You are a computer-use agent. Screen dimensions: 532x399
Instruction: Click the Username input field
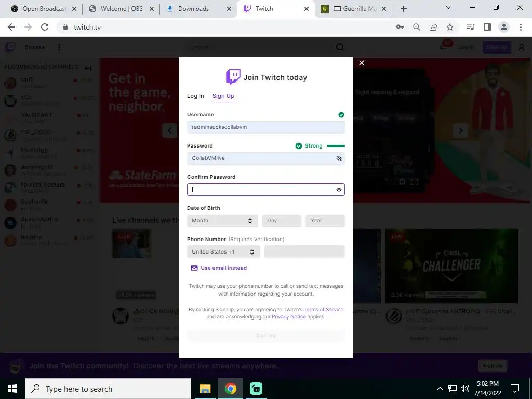click(265, 127)
